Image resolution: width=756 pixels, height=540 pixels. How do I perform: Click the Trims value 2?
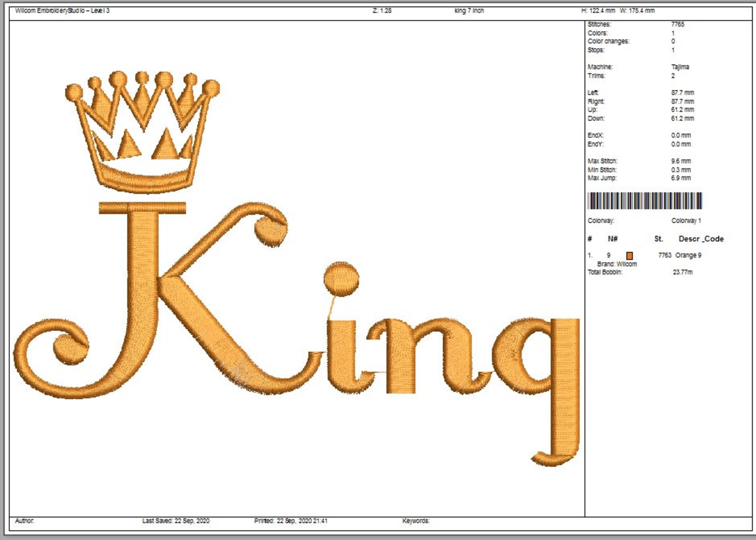[x=673, y=76]
